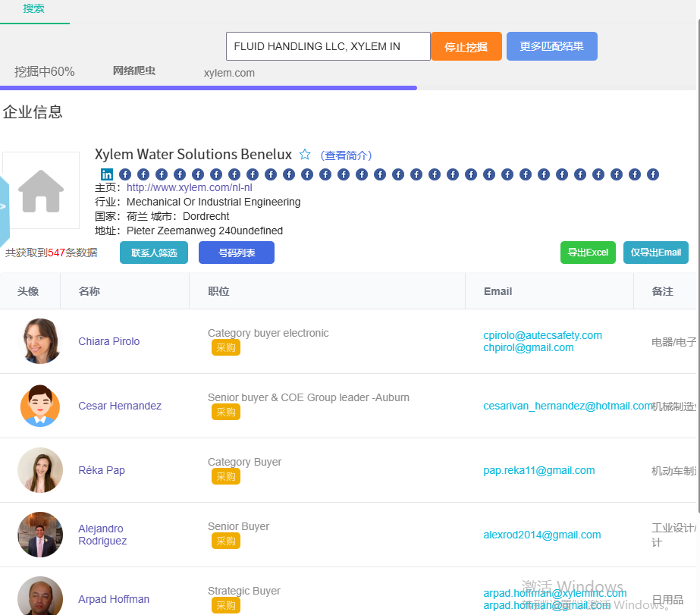The image size is (700, 615).
Task: Email cesarivan_hernandez@hotmail.com
Action: tap(568, 406)
